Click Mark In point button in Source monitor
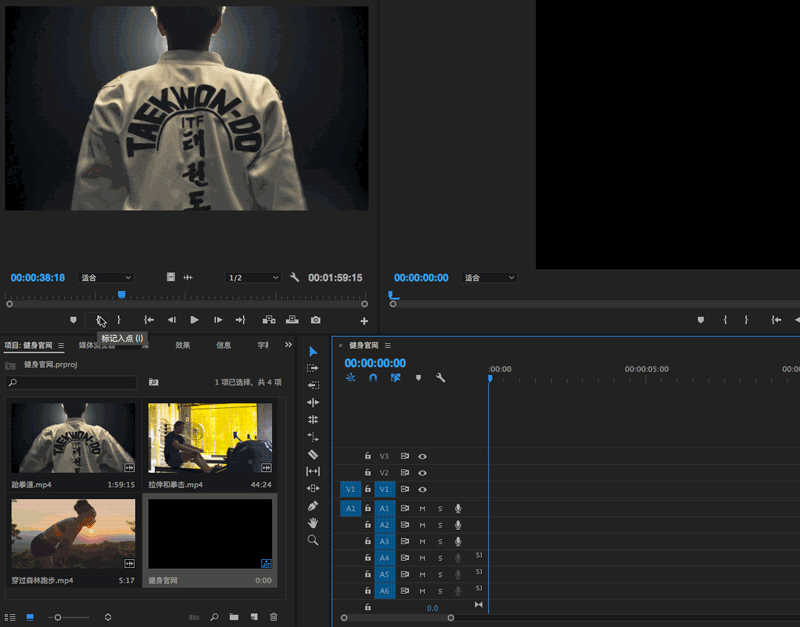 pyautogui.click(x=99, y=320)
